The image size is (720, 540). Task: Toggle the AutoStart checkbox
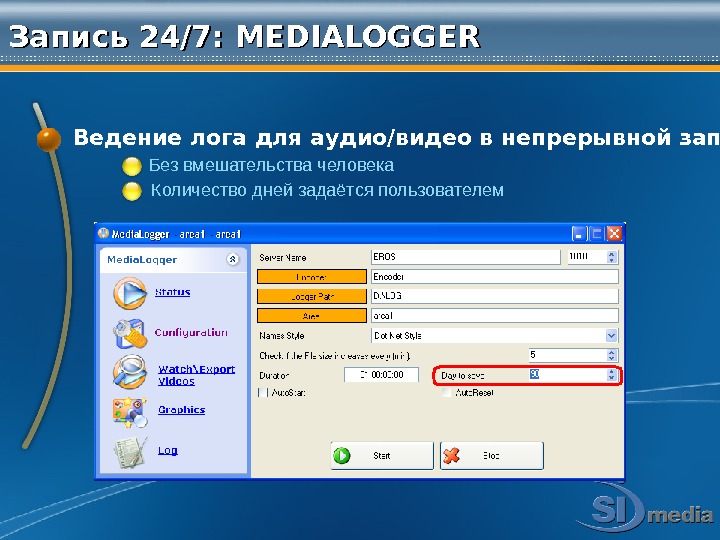[263, 393]
